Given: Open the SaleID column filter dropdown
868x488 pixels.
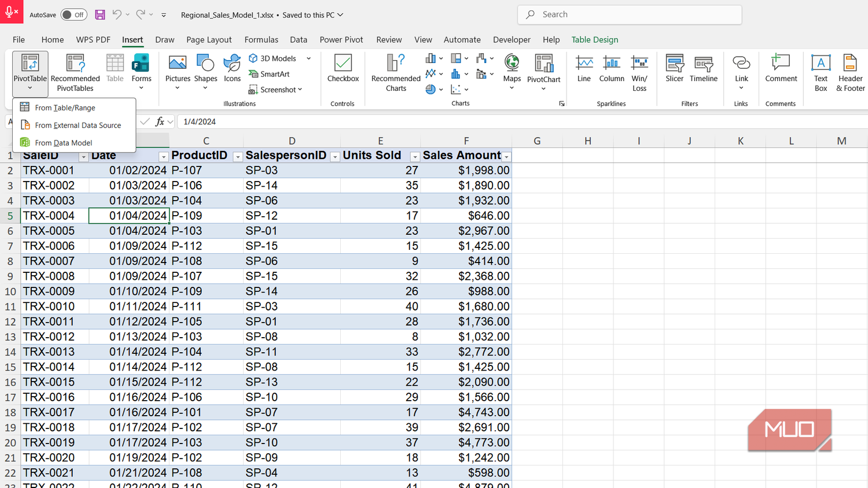Looking at the screenshot, I should click(x=83, y=157).
